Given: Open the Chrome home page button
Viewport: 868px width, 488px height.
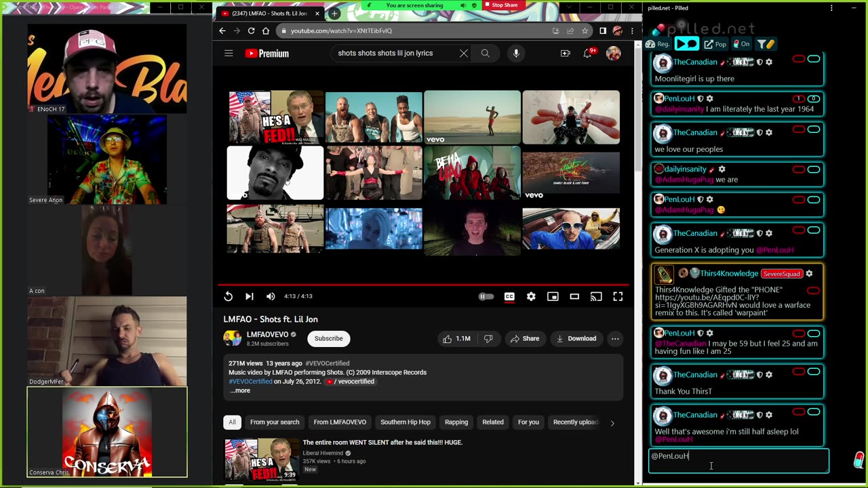Looking at the screenshot, I should pyautogui.click(x=266, y=30).
